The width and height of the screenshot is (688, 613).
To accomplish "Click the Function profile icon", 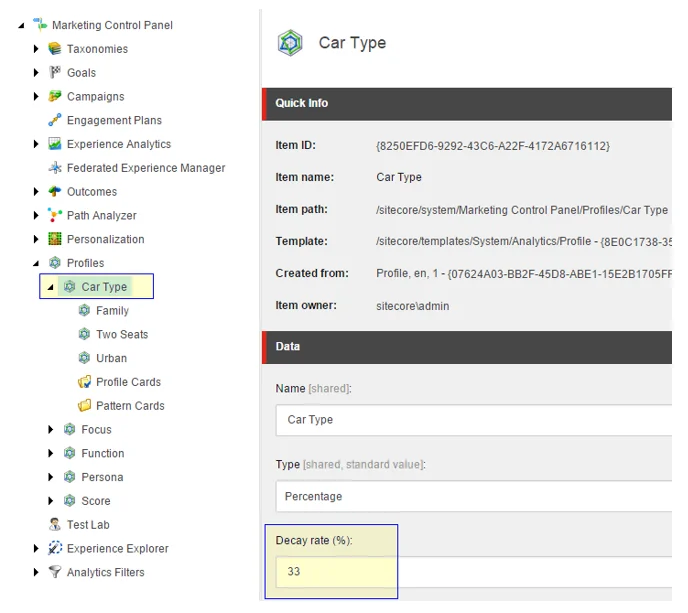I will pos(69,453).
